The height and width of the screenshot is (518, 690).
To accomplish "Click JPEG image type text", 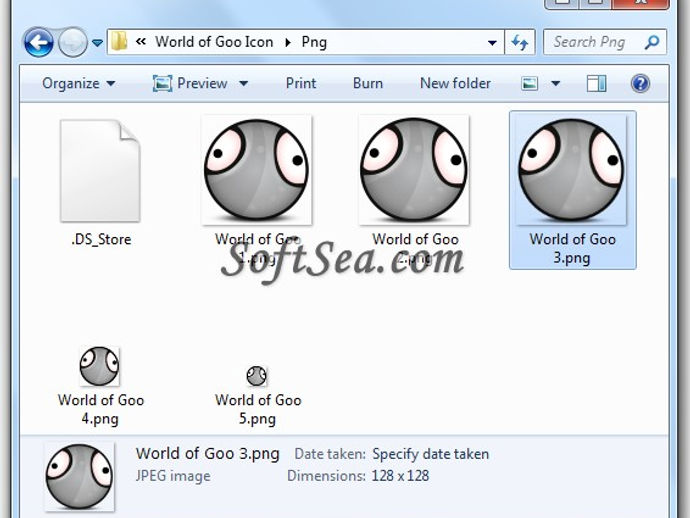I will [x=173, y=476].
